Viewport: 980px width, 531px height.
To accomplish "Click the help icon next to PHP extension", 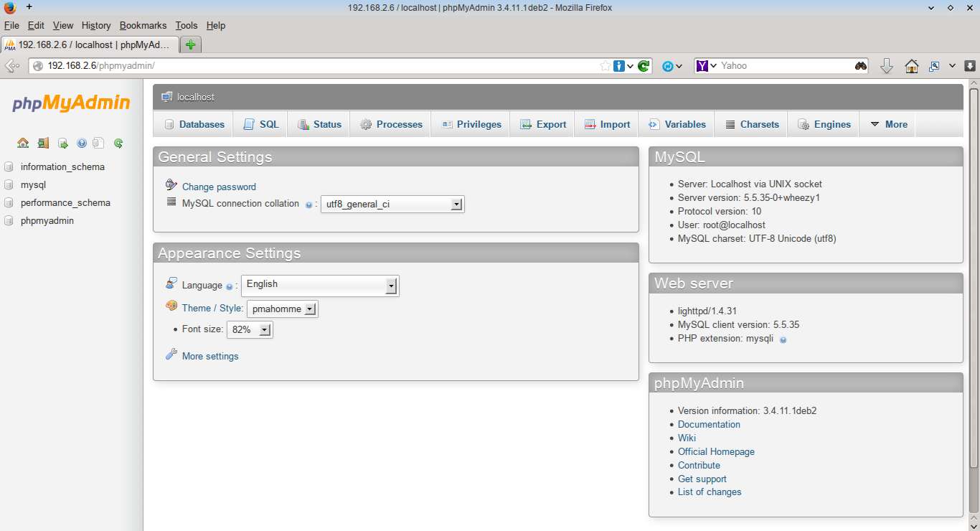I will tap(783, 339).
